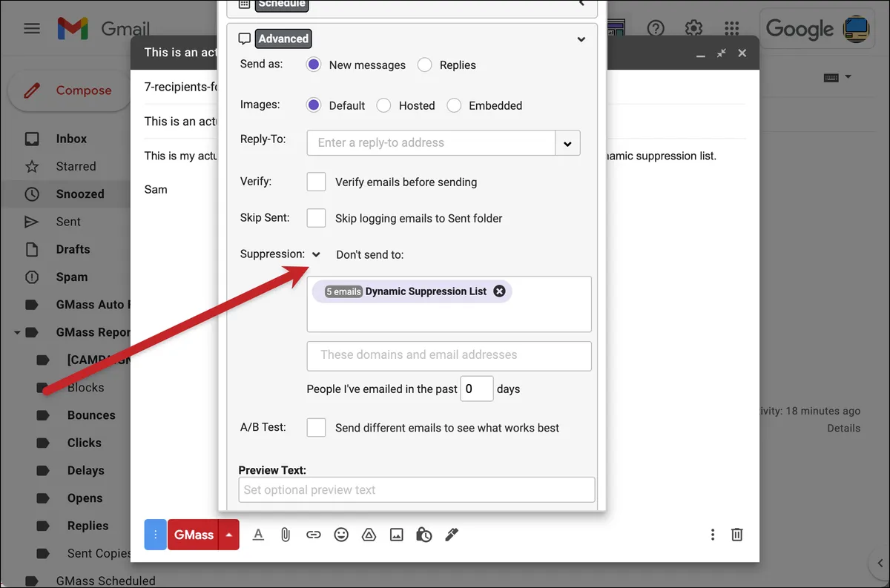Open the insert link icon
Screen dimensions: 890x588
click(x=313, y=535)
